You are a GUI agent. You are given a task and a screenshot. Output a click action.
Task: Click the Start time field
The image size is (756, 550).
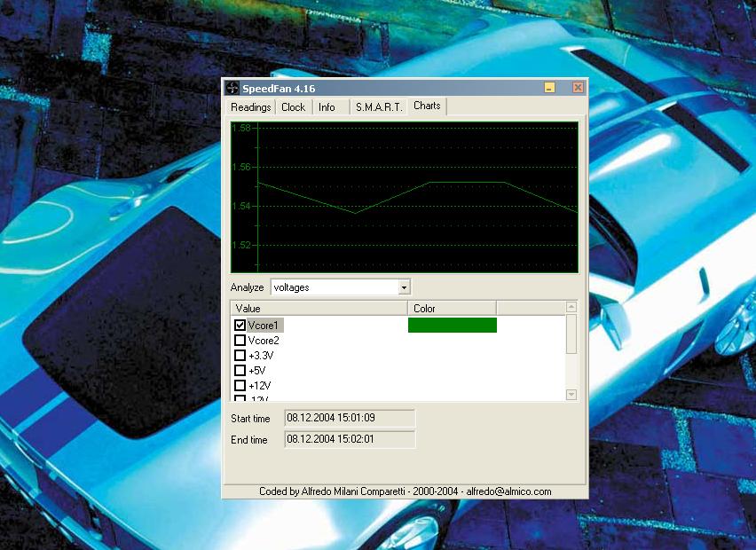pos(350,418)
